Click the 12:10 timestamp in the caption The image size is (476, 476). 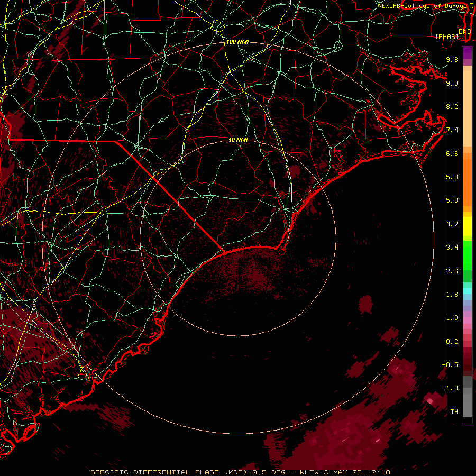[x=379, y=472]
